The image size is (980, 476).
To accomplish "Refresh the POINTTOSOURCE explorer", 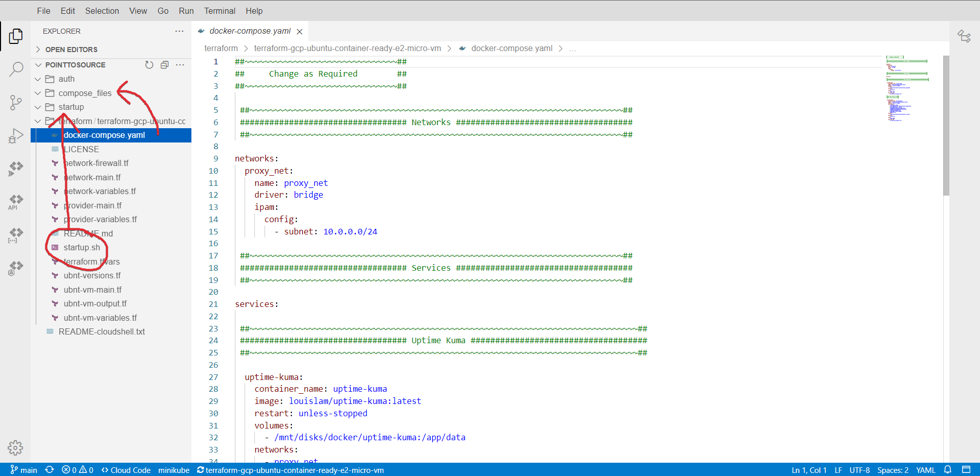I will [149, 65].
